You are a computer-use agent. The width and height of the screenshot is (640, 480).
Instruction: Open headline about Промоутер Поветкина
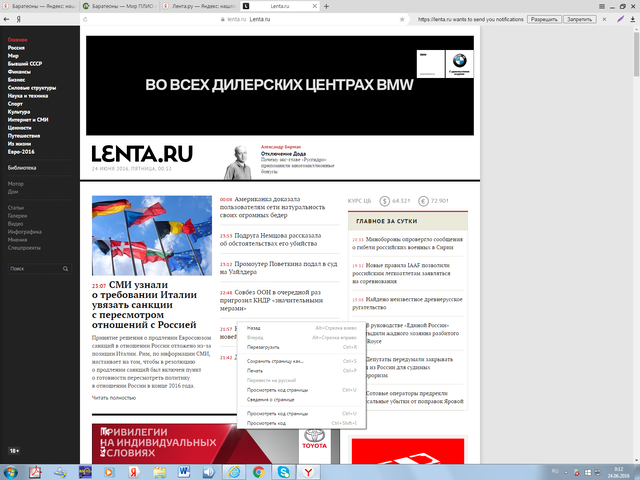click(x=279, y=268)
